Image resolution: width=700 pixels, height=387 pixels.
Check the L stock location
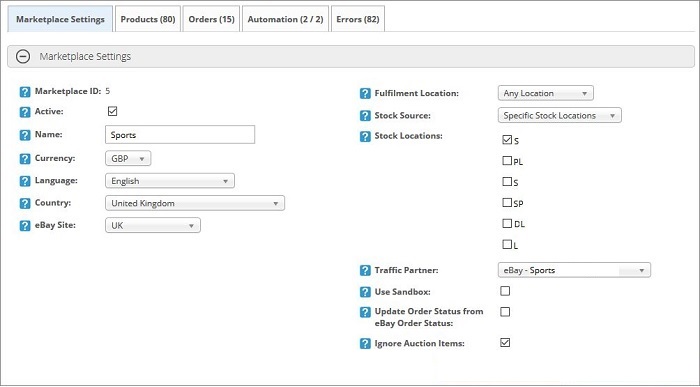click(x=507, y=244)
